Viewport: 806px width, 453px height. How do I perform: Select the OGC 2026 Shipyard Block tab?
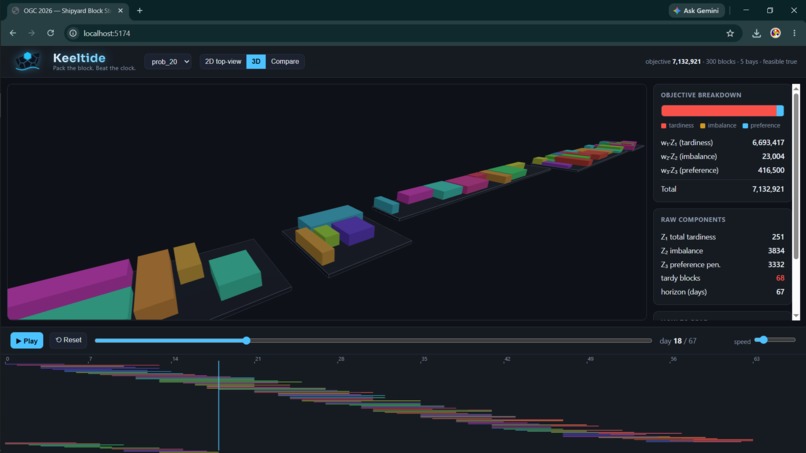(x=67, y=10)
